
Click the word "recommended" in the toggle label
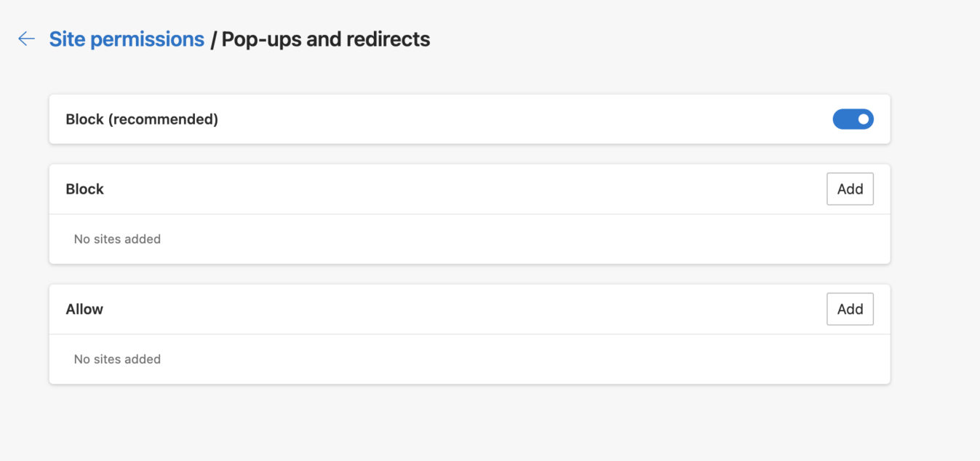pos(163,119)
